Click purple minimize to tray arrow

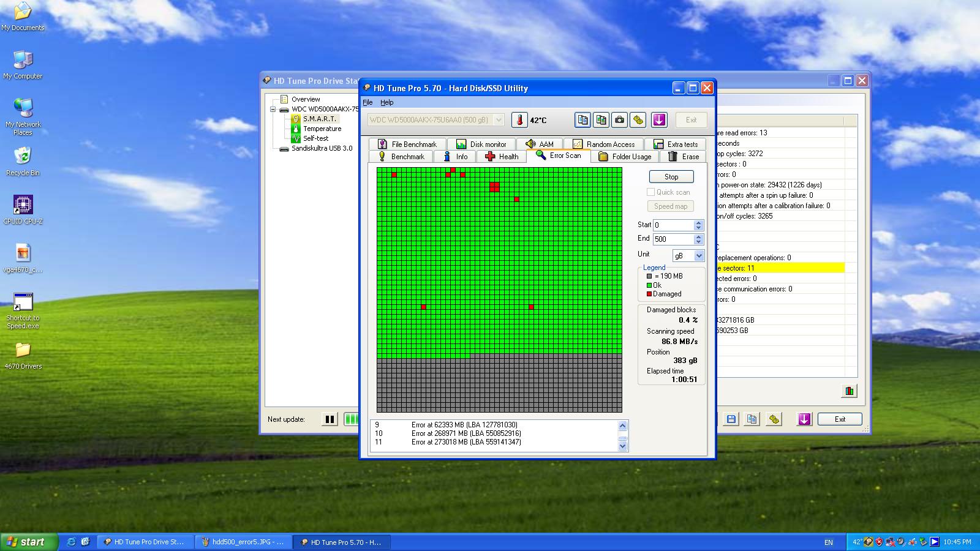(x=659, y=120)
